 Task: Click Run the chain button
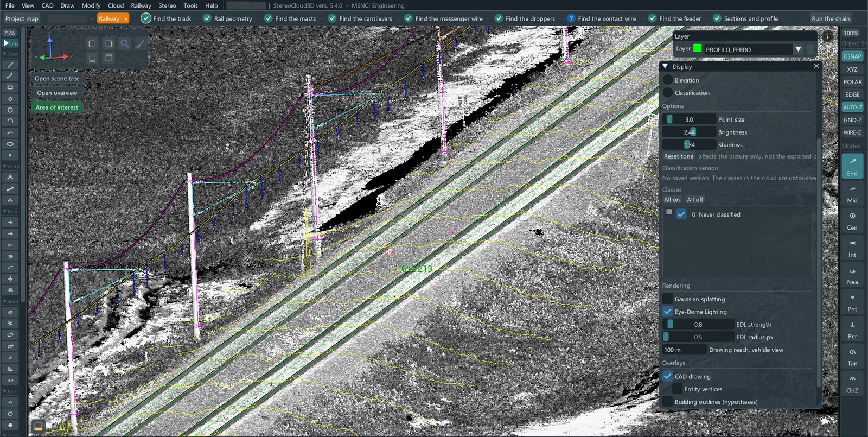click(x=831, y=18)
